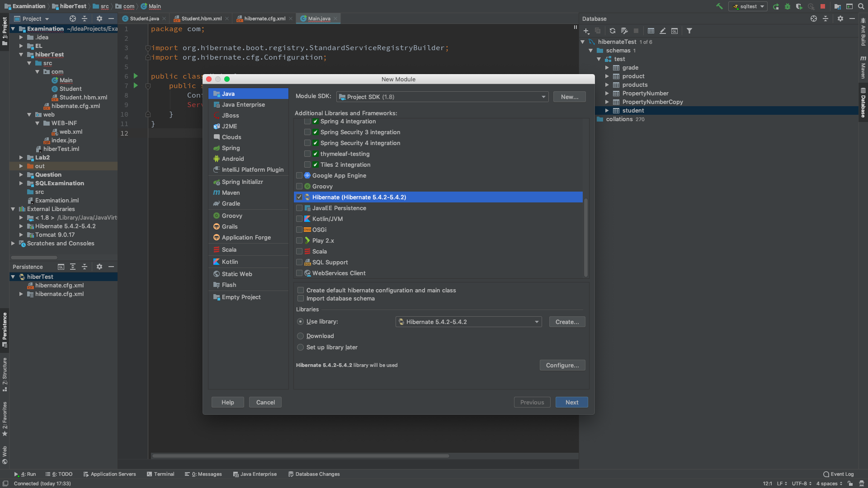The height and width of the screenshot is (488, 868).
Task: Open the Use library Hibernate dropdown
Action: 537,322
